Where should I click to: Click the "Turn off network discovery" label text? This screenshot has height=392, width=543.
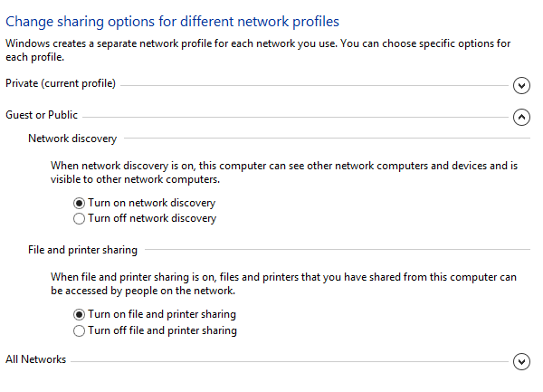pos(152,218)
